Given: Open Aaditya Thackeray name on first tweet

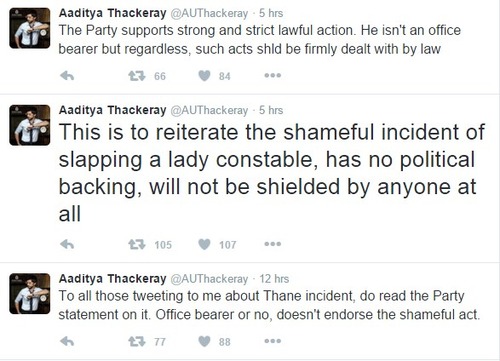Looking at the screenshot, I should point(112,13).
